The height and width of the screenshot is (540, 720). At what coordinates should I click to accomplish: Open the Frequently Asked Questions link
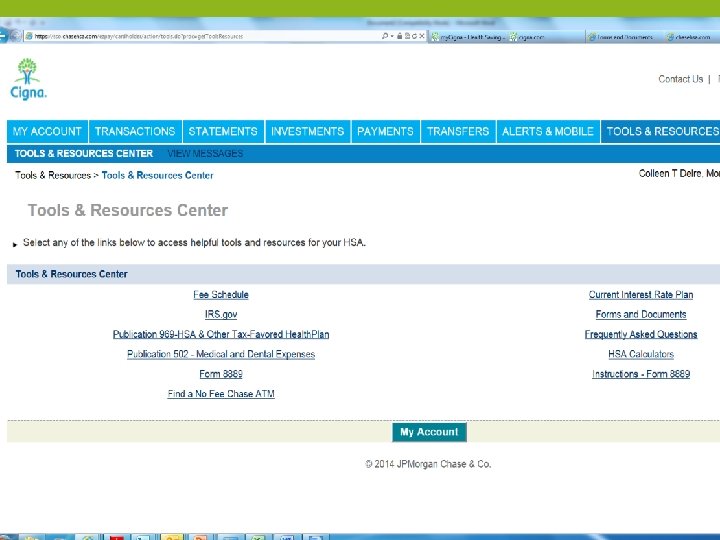(641, 334)
